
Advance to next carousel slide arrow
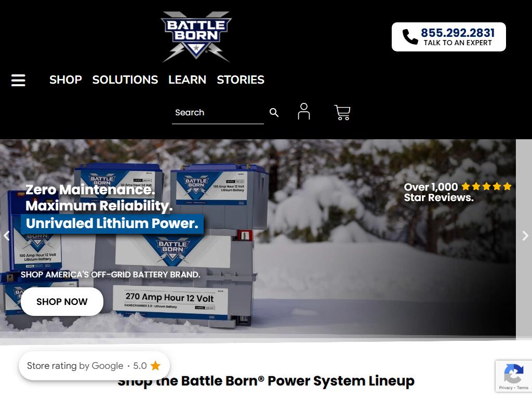525,235
